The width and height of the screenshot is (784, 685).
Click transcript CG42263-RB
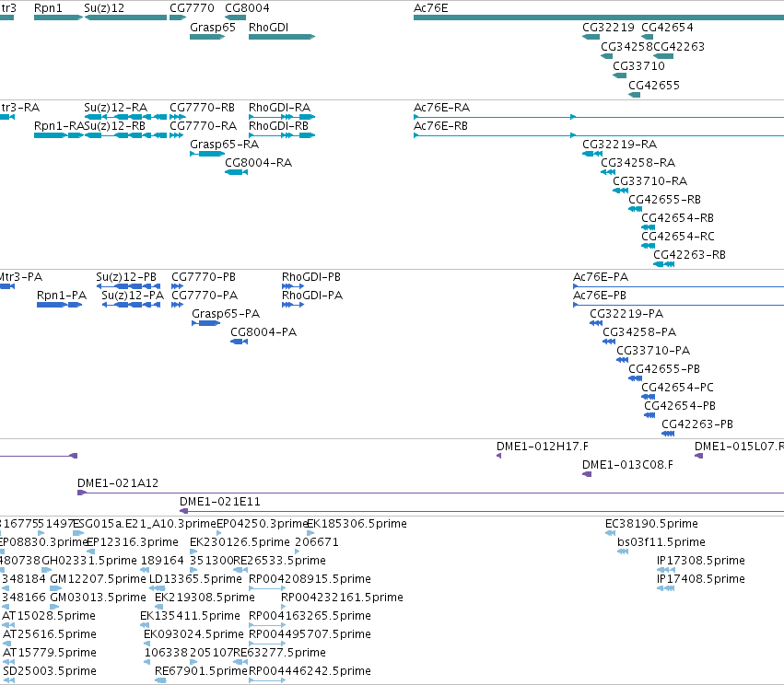(x=689, y=255)
